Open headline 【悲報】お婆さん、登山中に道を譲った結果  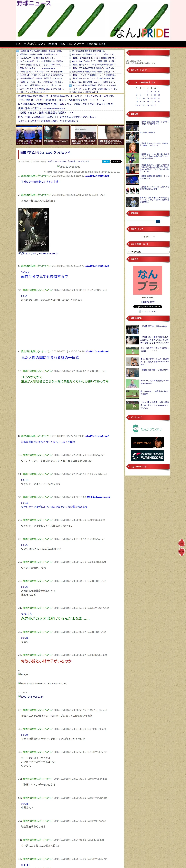(46, 113)
